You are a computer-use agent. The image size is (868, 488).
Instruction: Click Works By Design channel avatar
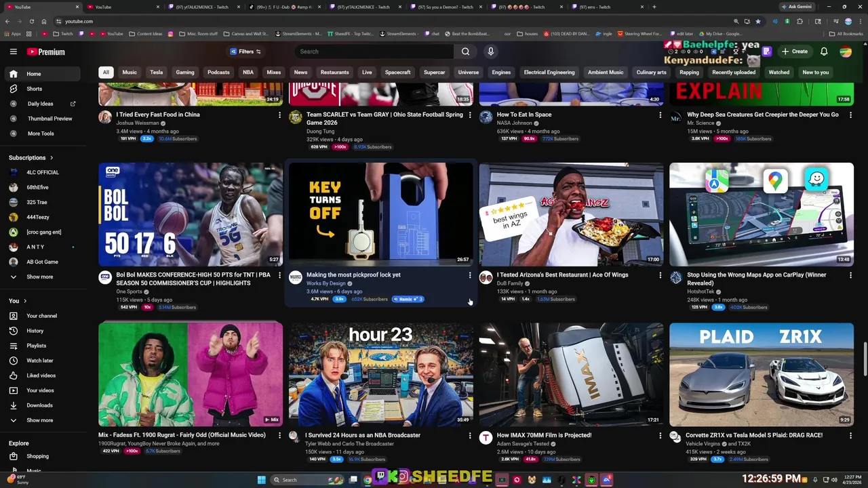(295, 277)
